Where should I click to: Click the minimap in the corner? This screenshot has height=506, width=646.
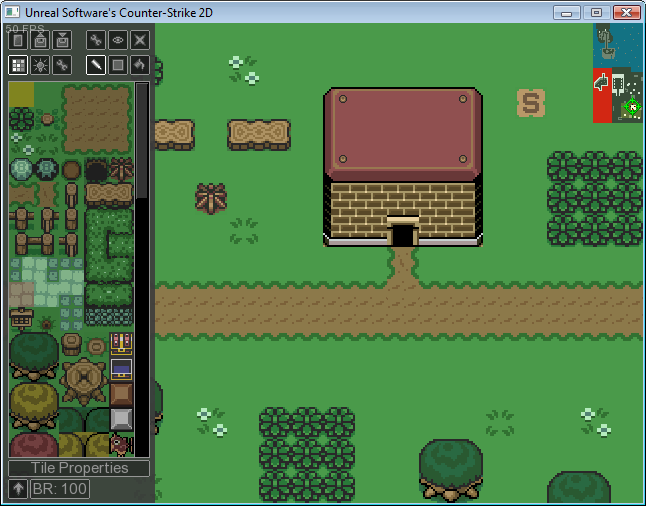tap(618, 73)
